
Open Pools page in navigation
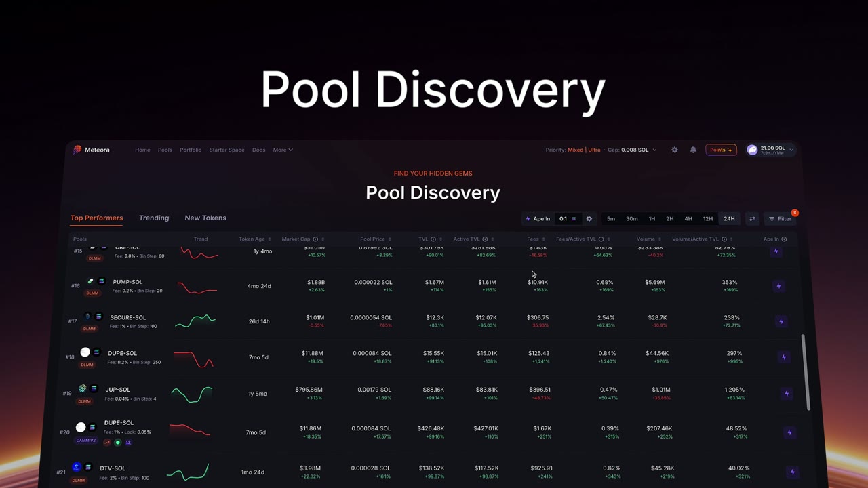(165, 150)
